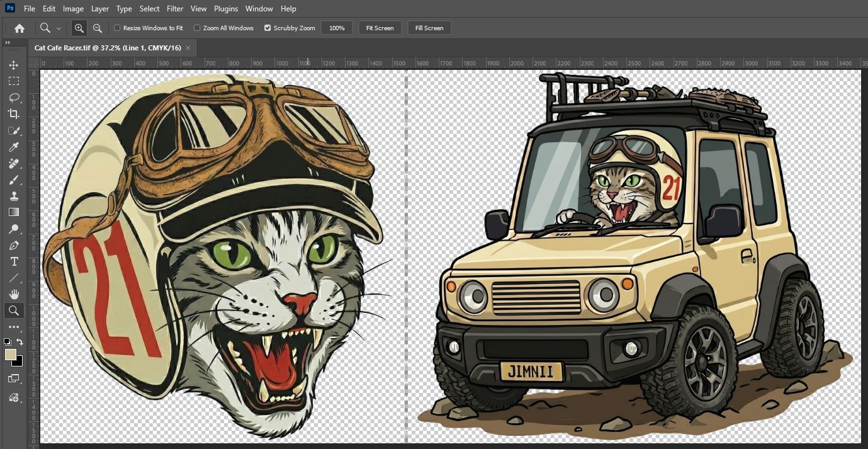
Task: Choose Zoom Out mode in options bar
Action: [97, 28]
